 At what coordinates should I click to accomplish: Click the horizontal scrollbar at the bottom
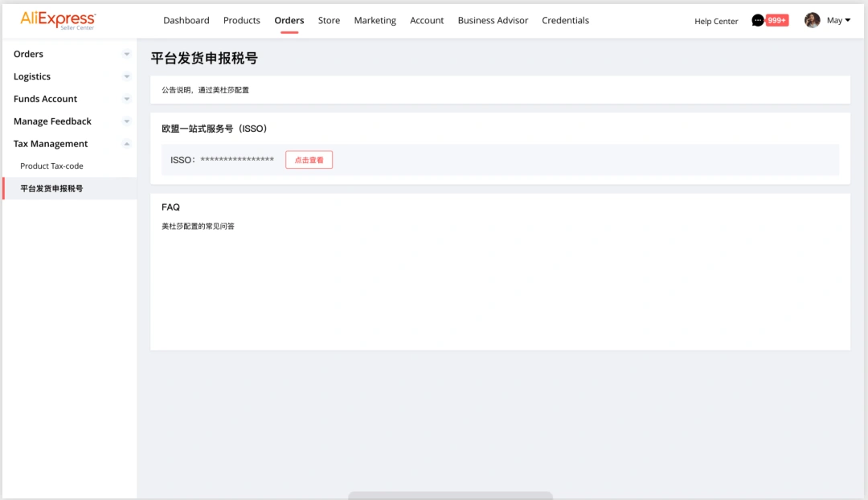449,495
